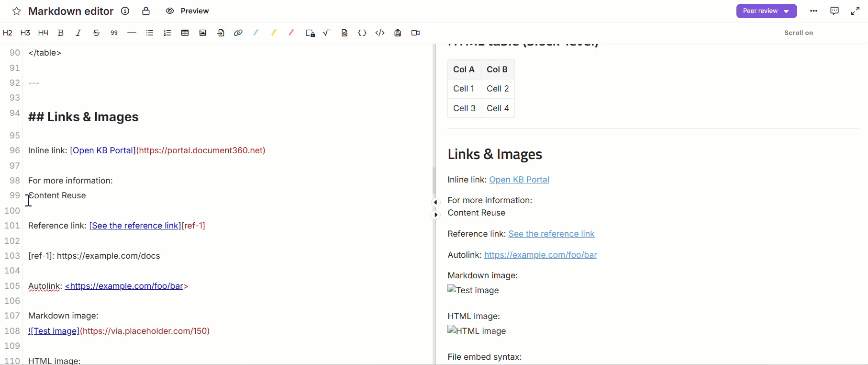Viewport: 868px width, 365px height.
Task: Apply the H2 heading style
Action: [x=8, y=33]
